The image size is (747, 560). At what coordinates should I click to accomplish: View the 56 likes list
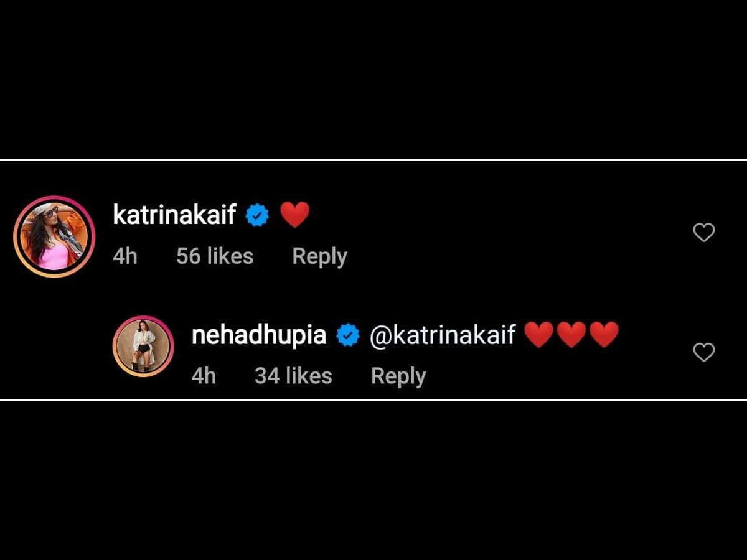point(215,256)
